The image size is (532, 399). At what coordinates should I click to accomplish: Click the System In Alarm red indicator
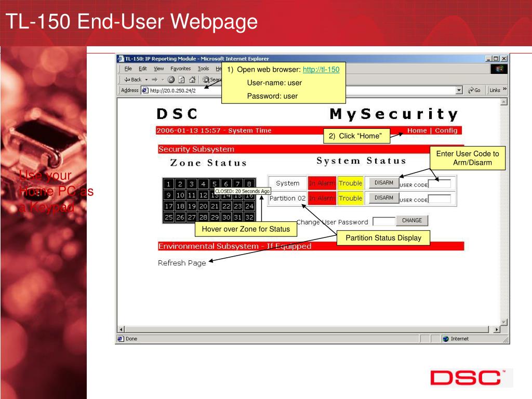(322, 183)
